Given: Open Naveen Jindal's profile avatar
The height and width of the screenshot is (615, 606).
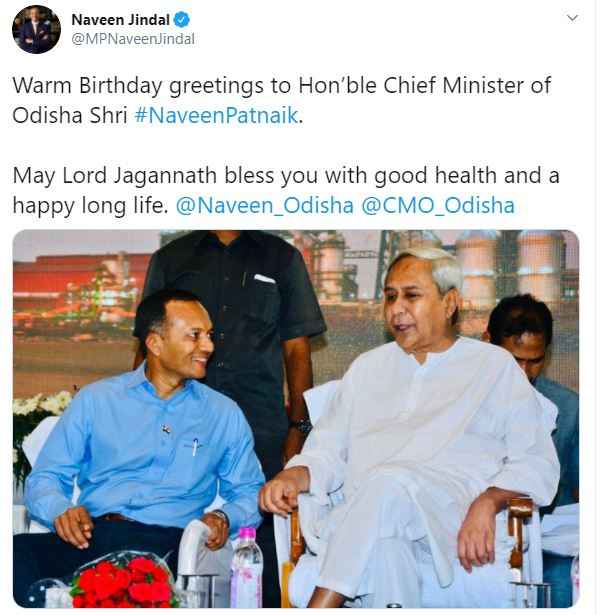Looking at the screenshot, I should [x=36, y=29].
